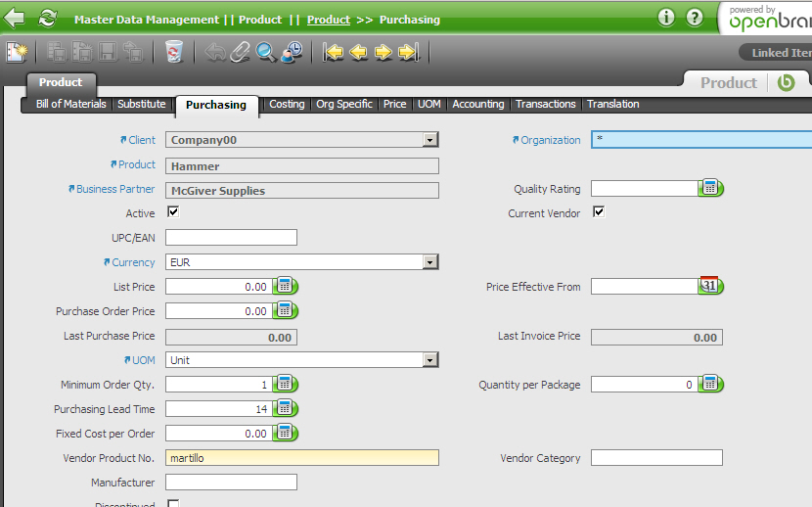
Task: Expand the Client dropdown
Action: pos(429,140)
